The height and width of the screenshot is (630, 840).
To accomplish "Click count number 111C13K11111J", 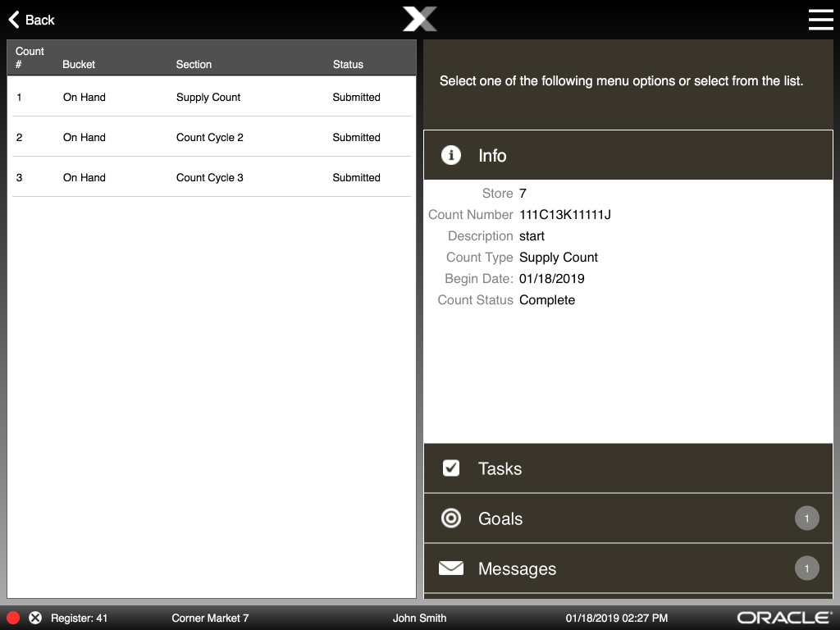I will click(x=565, y=215).
